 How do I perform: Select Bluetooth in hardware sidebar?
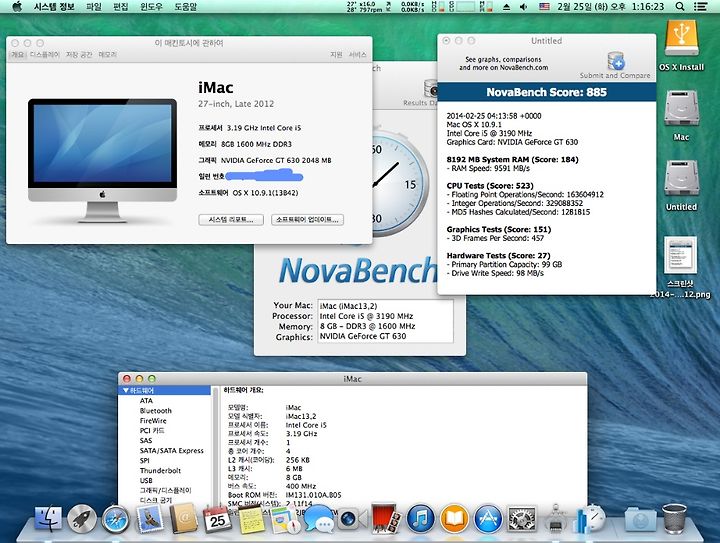[x=156, y=411]
